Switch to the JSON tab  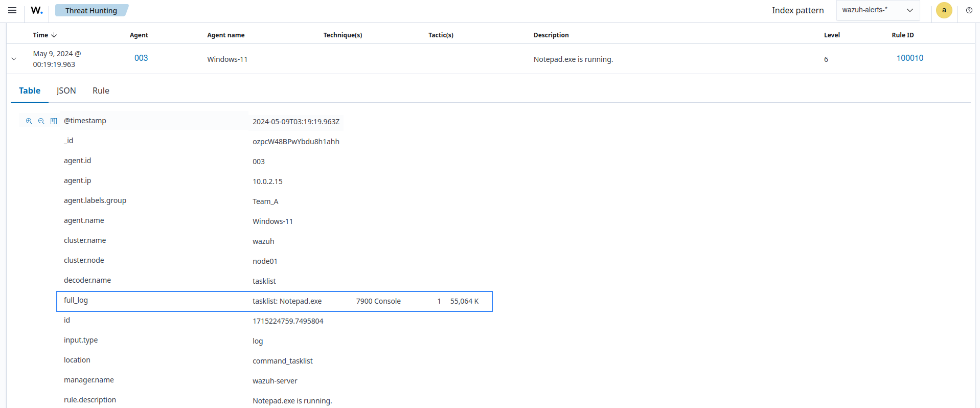(66, 90)
